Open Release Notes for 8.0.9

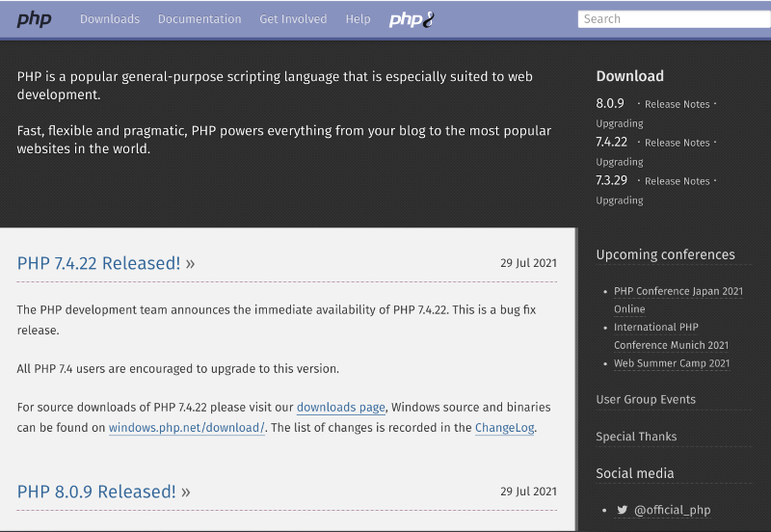coord(677,104)
